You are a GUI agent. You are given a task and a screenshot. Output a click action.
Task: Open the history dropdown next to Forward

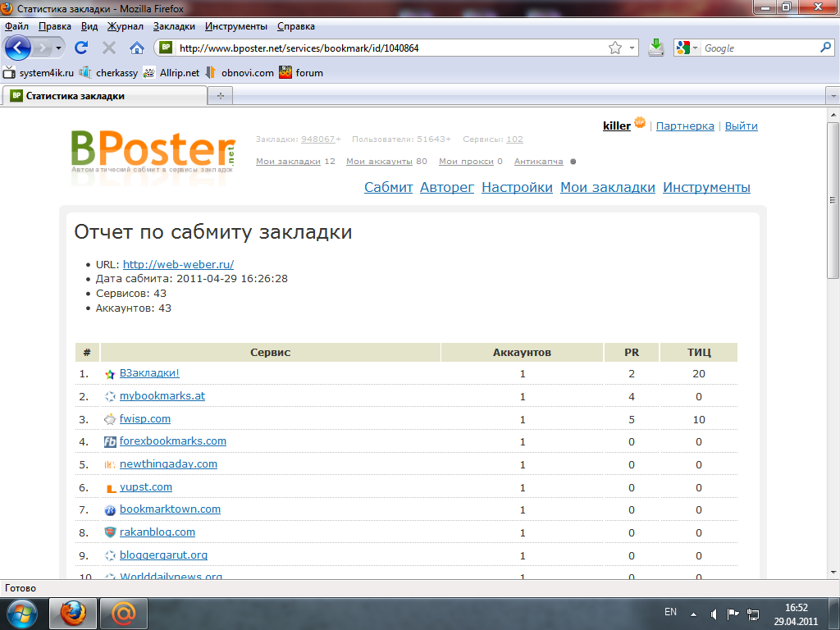tap(58, 48)
